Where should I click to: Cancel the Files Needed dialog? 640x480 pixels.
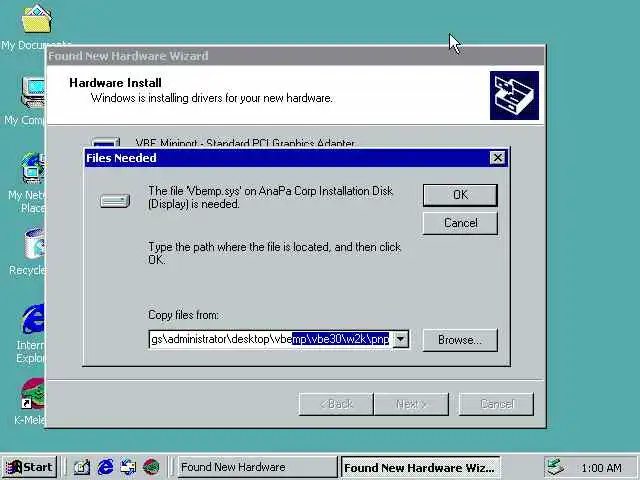pyautogui.click(x=460, y=223)
